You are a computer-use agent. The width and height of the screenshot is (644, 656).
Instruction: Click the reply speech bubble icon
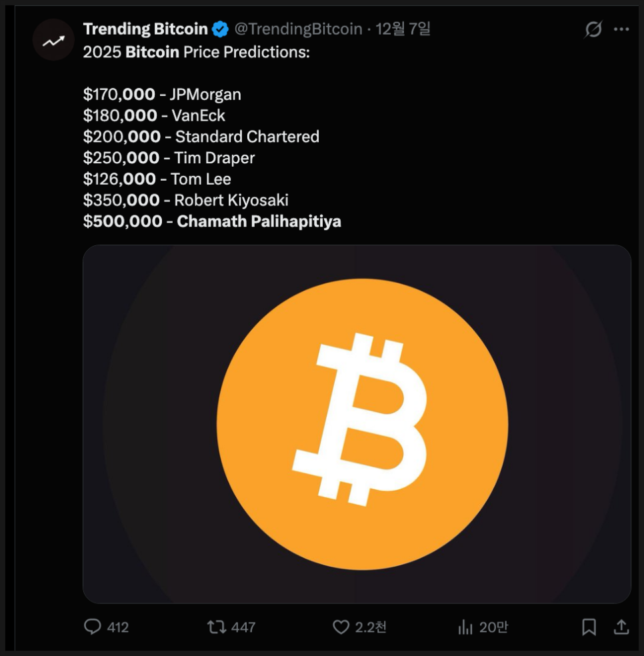coord(92,627)
